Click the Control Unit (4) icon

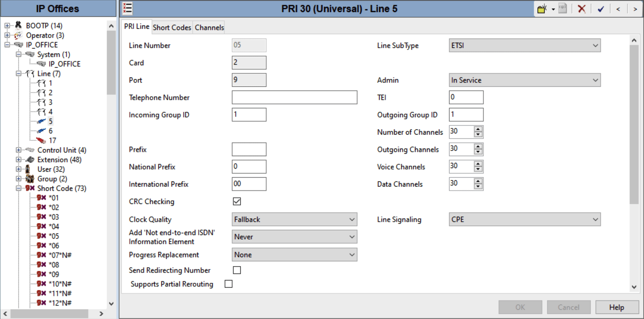(x=30, y=150)
